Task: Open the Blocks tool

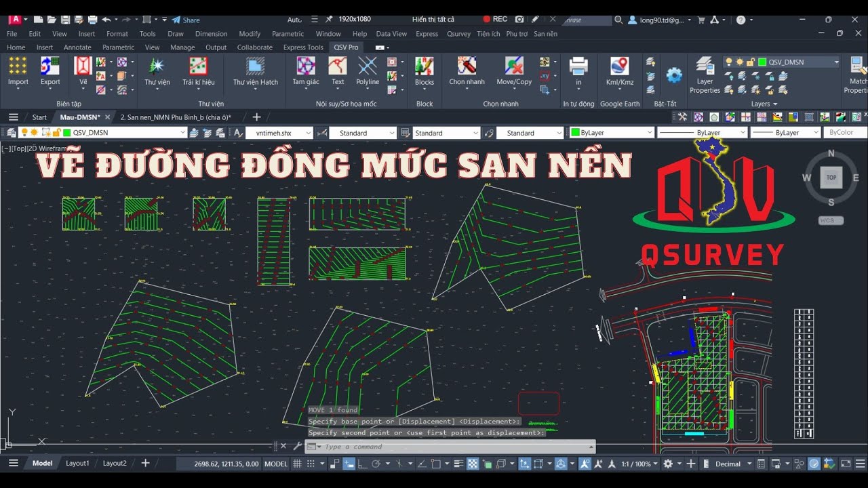Action: pos(425,72)
